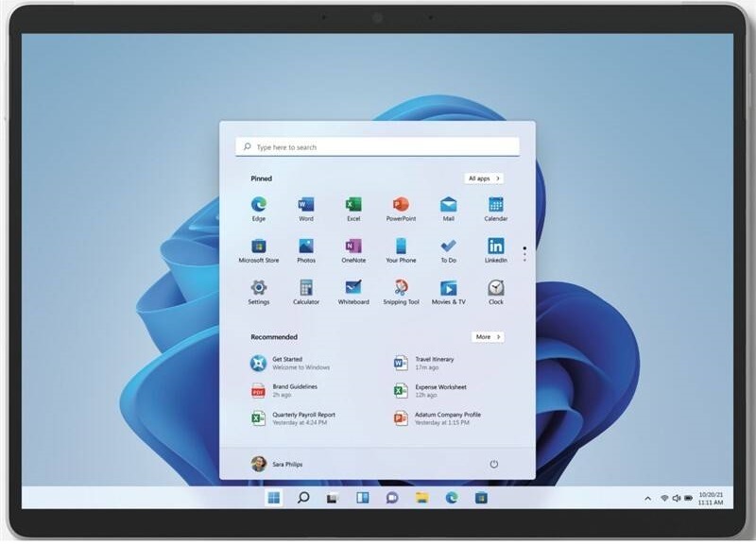Click the Type here to search field
The height and width of the screenshot is (545, 756).
377,147
